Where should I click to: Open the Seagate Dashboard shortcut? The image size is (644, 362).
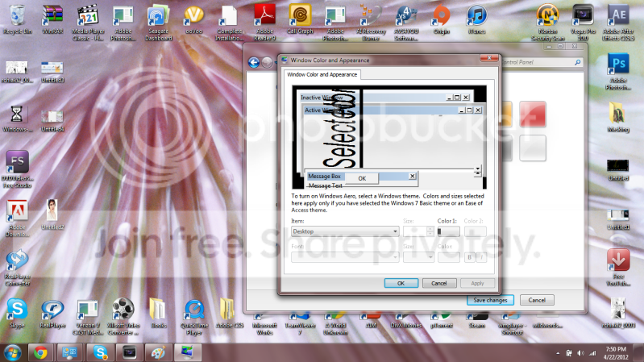coord(159,23)
